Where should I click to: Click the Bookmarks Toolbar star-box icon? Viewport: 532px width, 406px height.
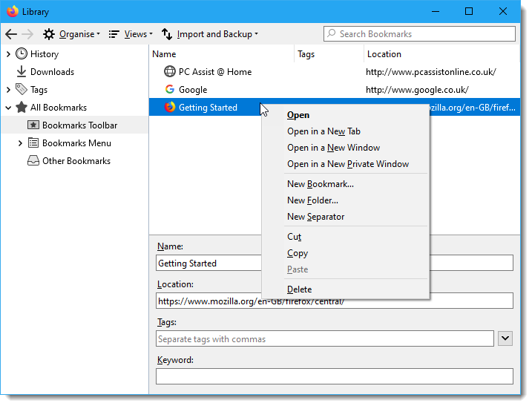(33, 125)
